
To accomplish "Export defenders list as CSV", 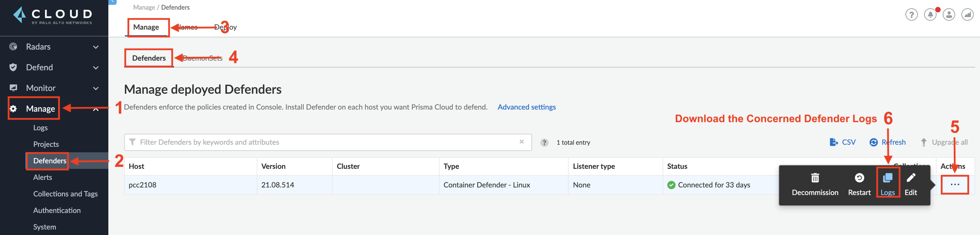I will 843,142.
